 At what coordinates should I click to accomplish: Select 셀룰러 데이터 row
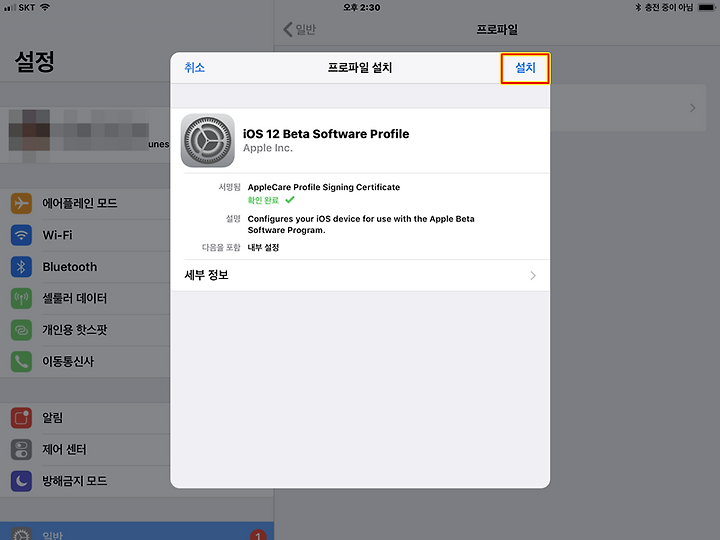[85, 298]
